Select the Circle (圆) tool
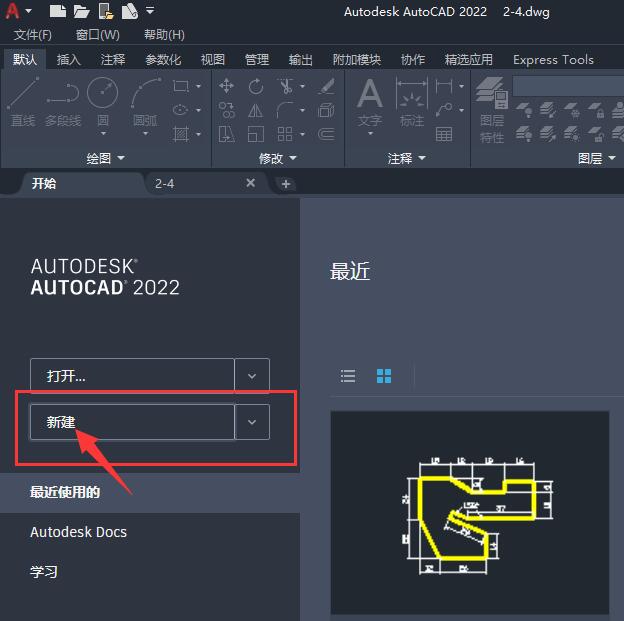 pos(103,104)
